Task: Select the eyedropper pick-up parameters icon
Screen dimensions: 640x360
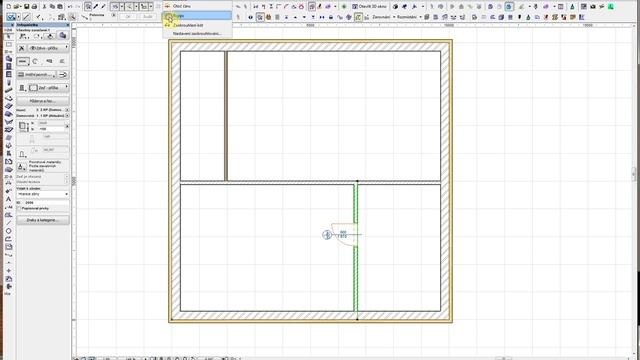Action: (x=96, y=7)
